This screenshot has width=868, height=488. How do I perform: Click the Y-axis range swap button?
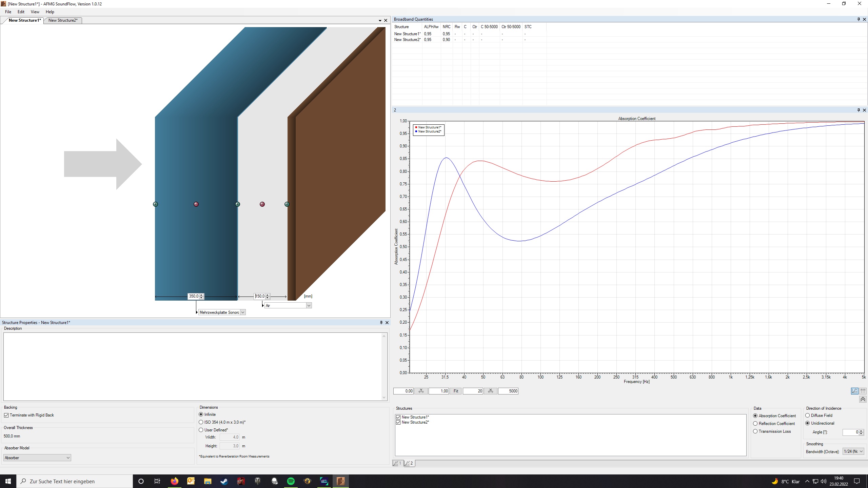coord(421,391)
